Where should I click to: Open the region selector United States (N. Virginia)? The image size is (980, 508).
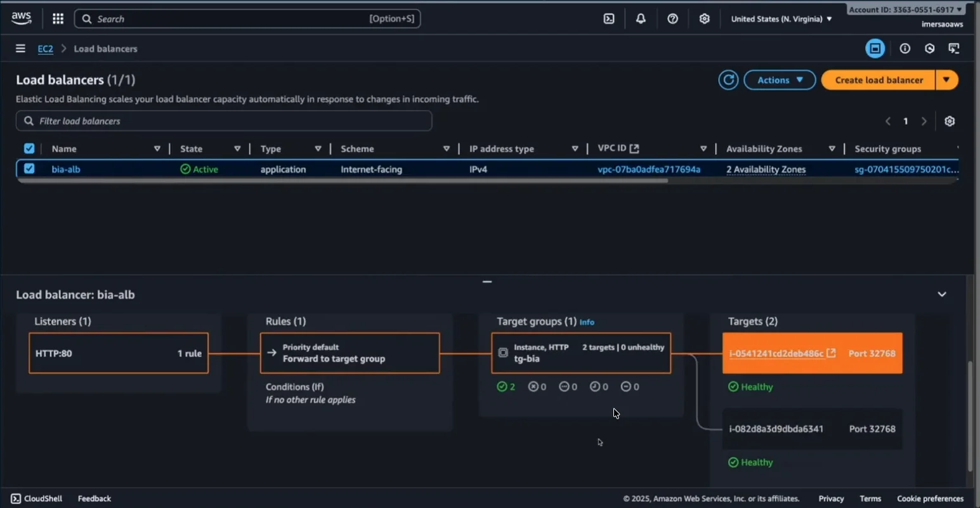click(781, 19)
